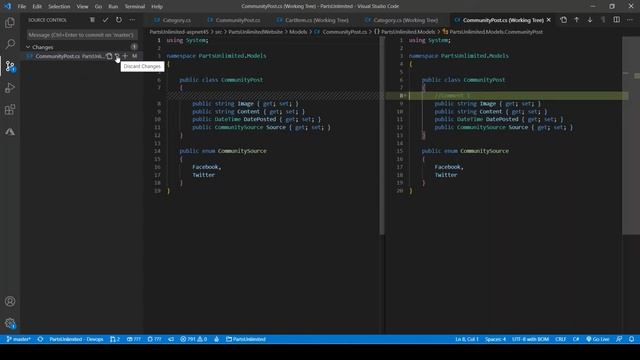Click the highlighted added comment line 8
This screenshot has width=640, height=360.
(518, 96)
